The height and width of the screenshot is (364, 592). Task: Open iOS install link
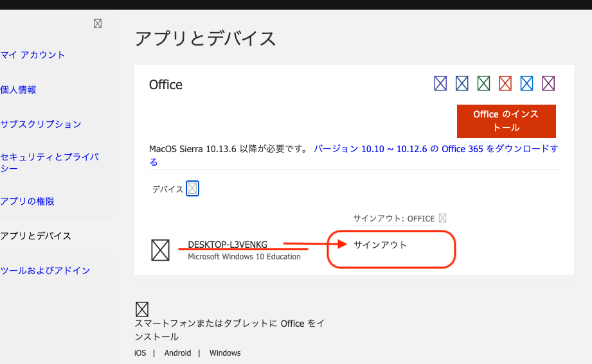click(x=140, y=353)
